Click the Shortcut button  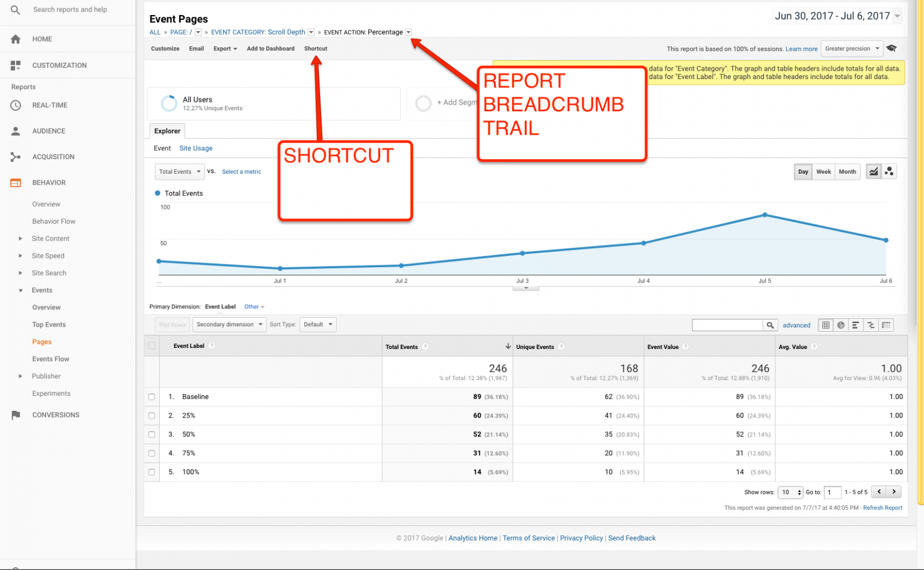[316, 48]
